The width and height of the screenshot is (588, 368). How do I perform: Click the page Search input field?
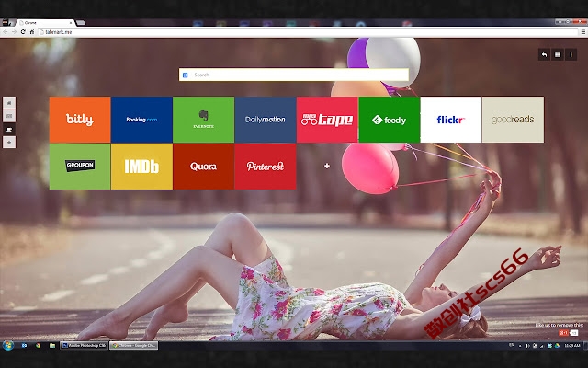294,75
